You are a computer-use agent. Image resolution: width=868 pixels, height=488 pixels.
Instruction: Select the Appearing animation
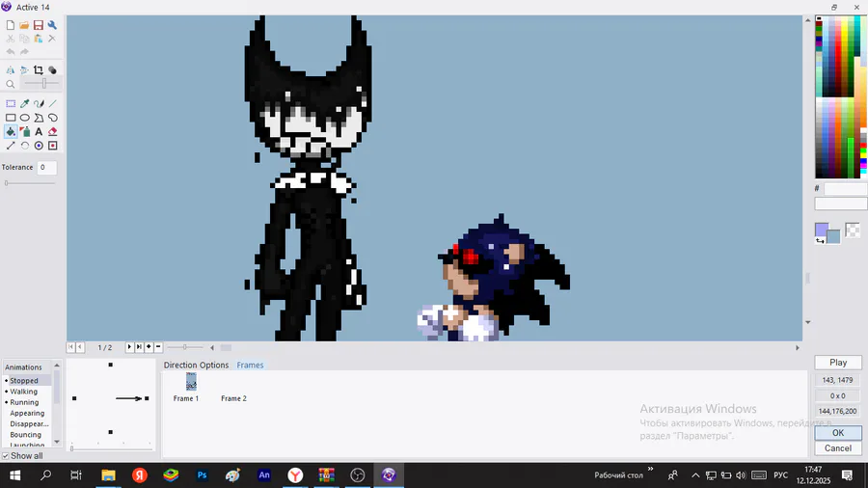coord(27,414)
